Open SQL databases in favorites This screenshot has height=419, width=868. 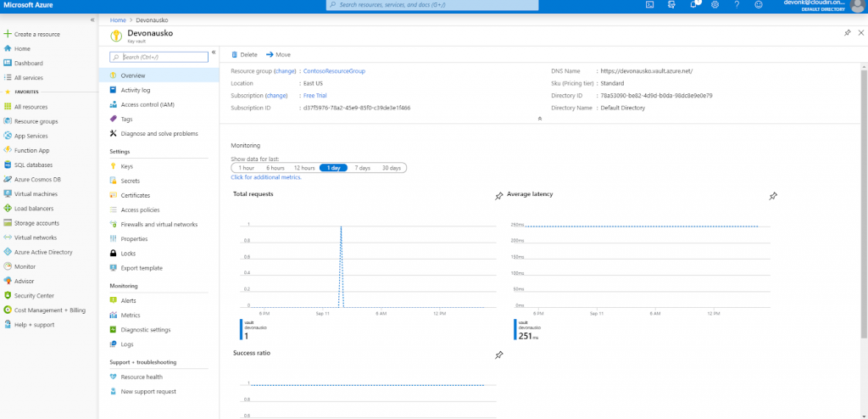click(28, 165)
